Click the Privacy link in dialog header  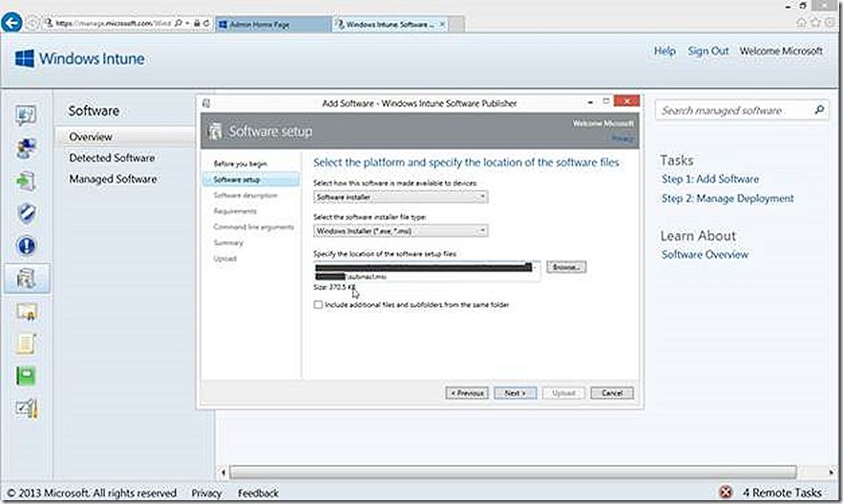[x=622, y=138]
